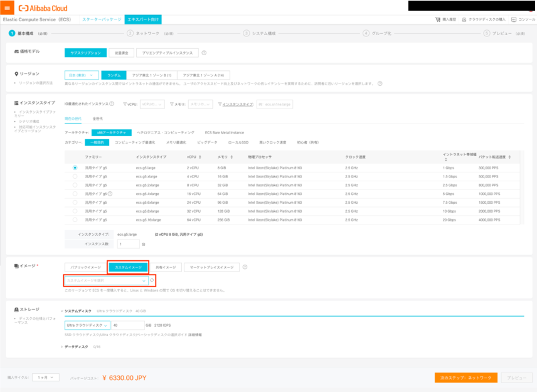Image resolution: width=537 pixels, height=392 pixels.
Task: Click the vCPU filter funnel icon
Action: click(x=125, y=104)
